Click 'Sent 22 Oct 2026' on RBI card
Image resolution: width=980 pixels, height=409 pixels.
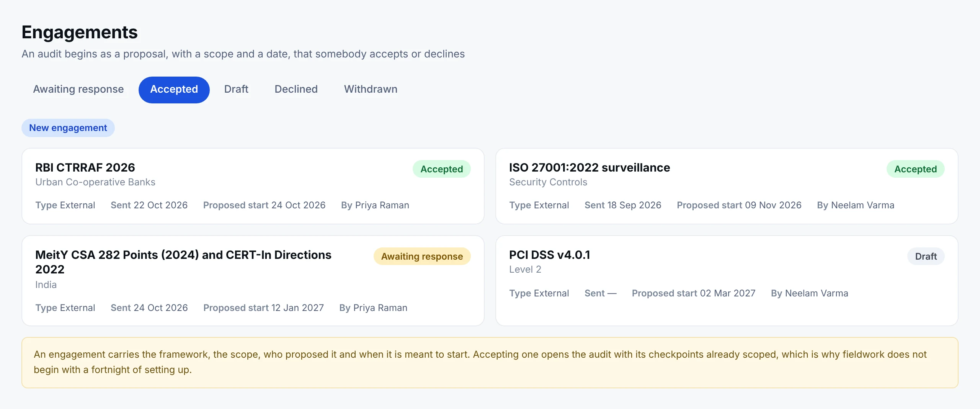coord(149,205)
